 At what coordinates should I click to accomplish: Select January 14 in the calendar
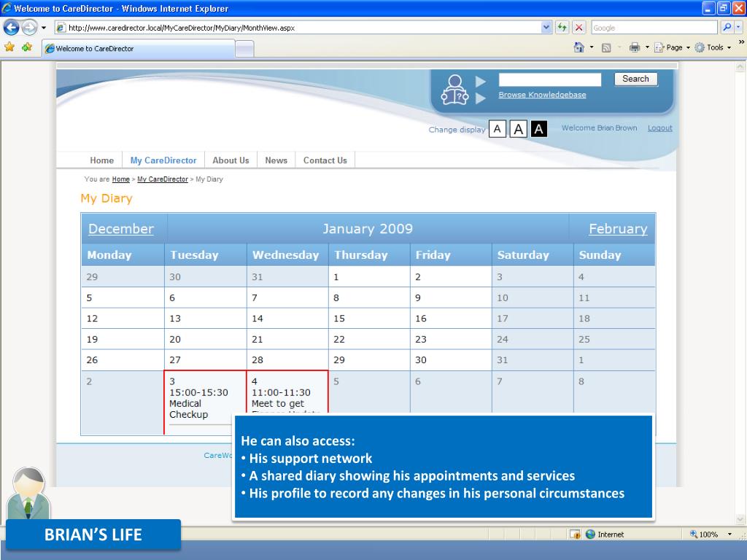tap(287, 318)
